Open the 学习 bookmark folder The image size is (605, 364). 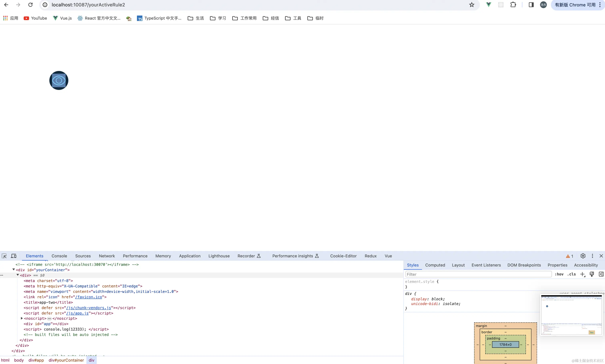218,18
